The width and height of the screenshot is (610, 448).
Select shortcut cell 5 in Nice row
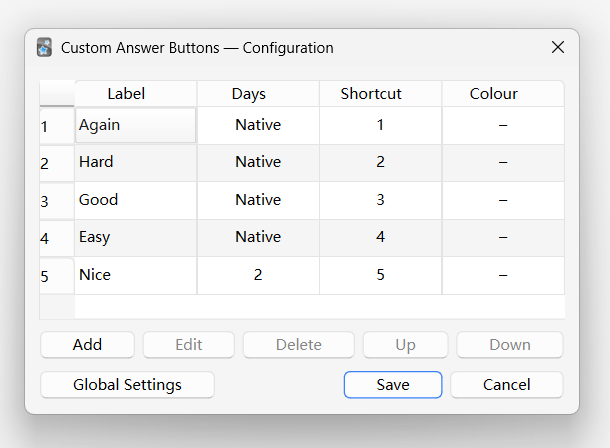click(x=380, y=275)
